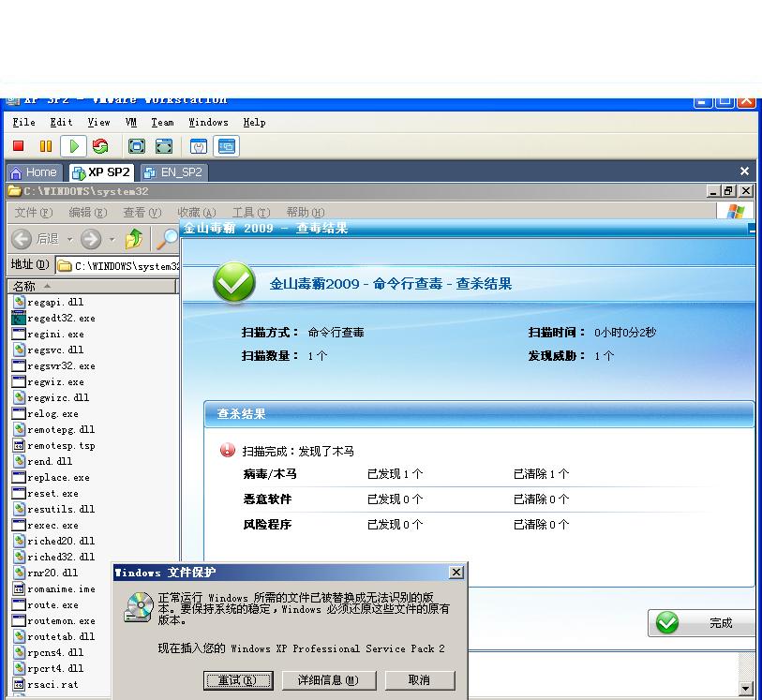Click the red Power Off toolbar icon

(19, 146)
